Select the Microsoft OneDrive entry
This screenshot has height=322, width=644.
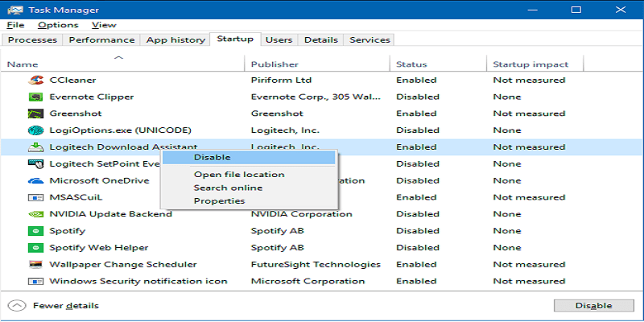(99, 180)
